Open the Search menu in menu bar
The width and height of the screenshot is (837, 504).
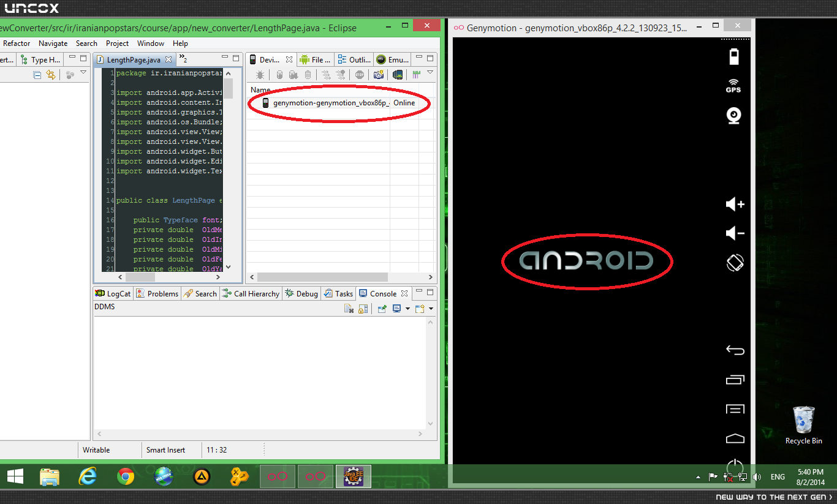click(87, 43)
